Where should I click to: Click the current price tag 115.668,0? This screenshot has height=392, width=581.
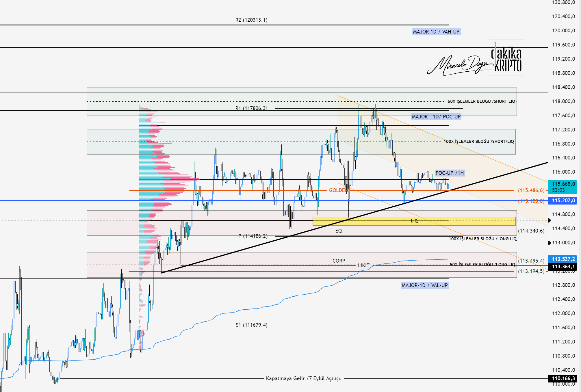pos(563,184)
